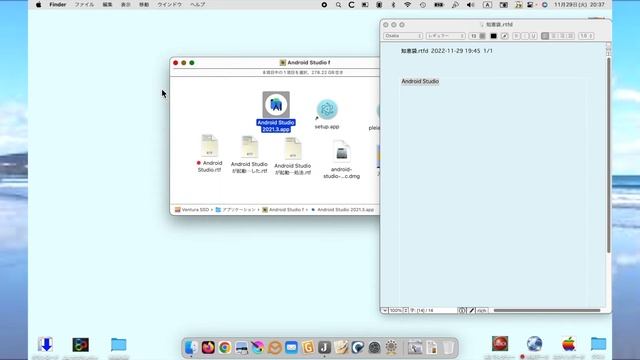Image resolution: width=640 pixels, height=360 pixels.
Task: Open the Preview app in the Dock
Action: (241, 347)
